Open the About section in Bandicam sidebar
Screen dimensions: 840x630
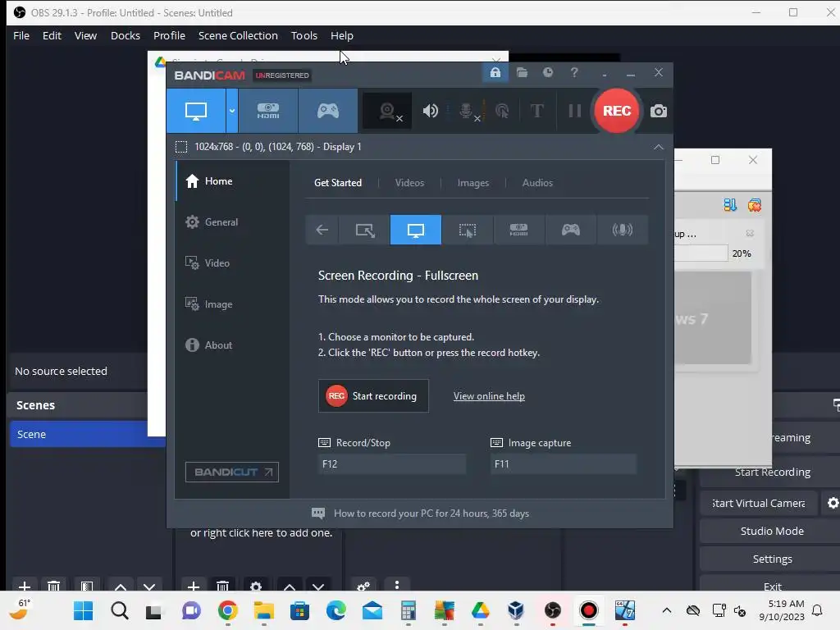(232, 345)
